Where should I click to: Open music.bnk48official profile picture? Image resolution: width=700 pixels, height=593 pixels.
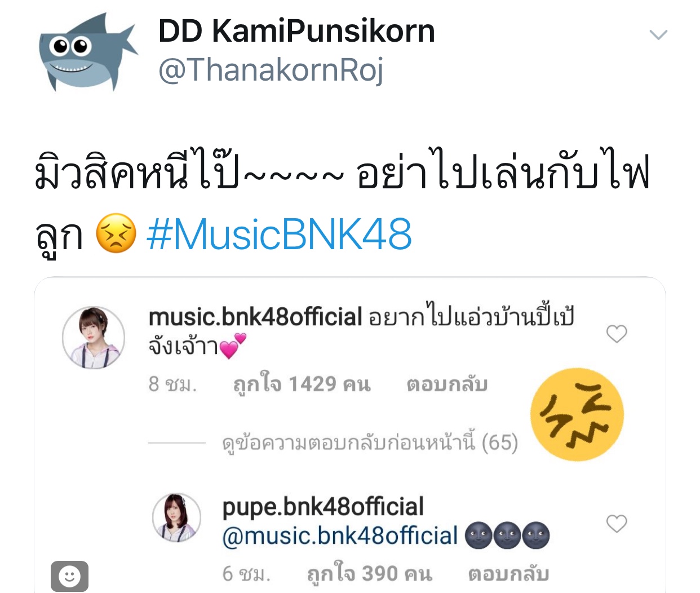pos(94,338)
